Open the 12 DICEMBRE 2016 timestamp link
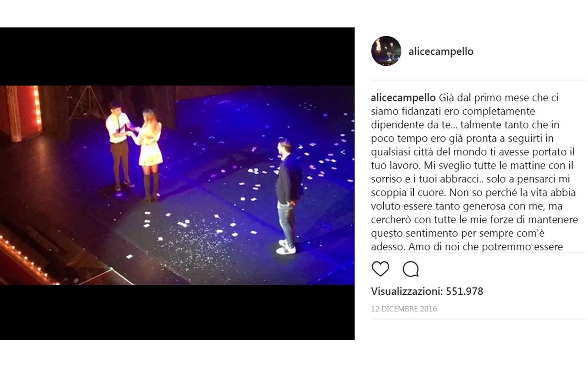The width and height of the screenshot is (588, 368). 404,309
